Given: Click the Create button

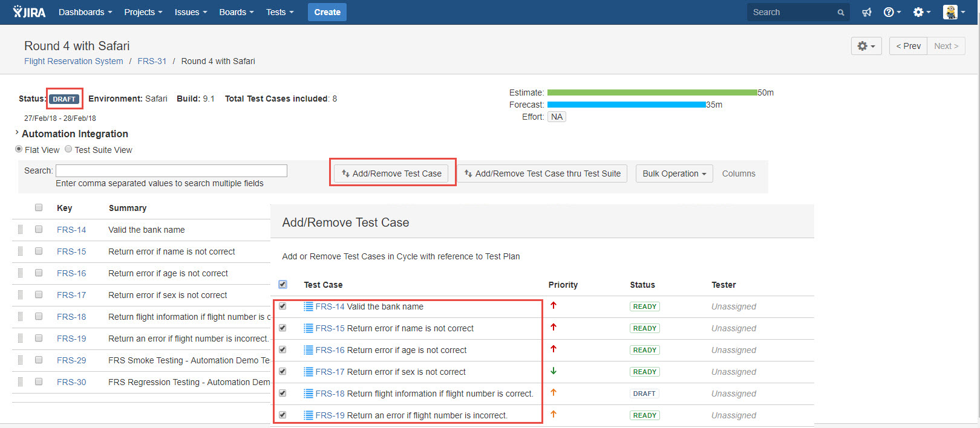Looking at the screenshot, I should pos(327,12).
